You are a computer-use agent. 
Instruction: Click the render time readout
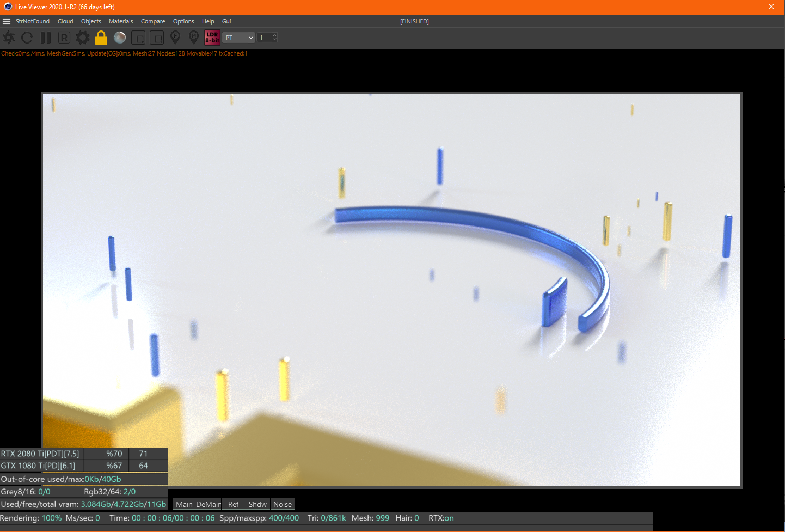point(162,518)
